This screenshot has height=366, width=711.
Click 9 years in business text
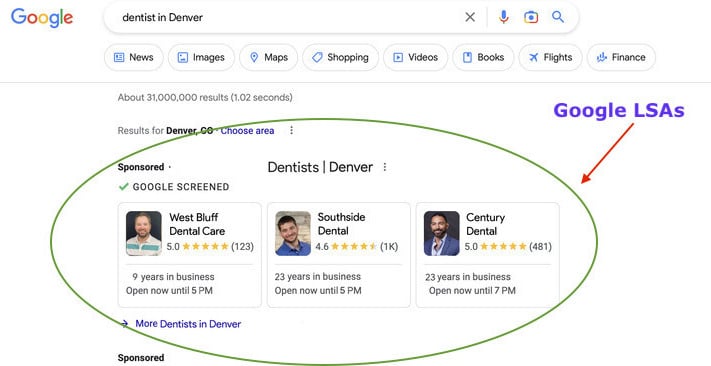pyautogui.click(x=173, y=277)
